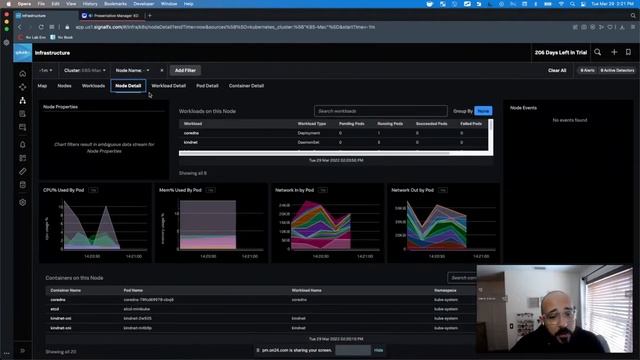Image resolution: width=640 pixels, height=360 pixels.
Task: Click the Network In by Pod chart title
Action: click(x=294, y=190)
